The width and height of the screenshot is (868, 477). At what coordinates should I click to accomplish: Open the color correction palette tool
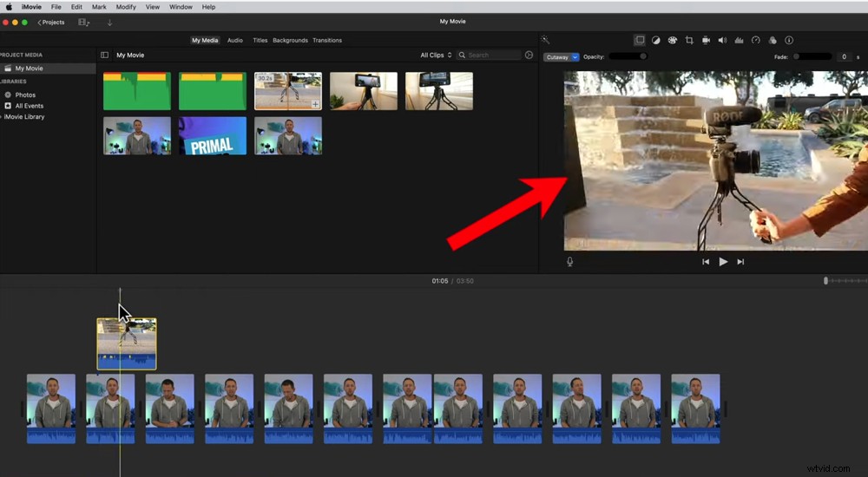[672, 40]
